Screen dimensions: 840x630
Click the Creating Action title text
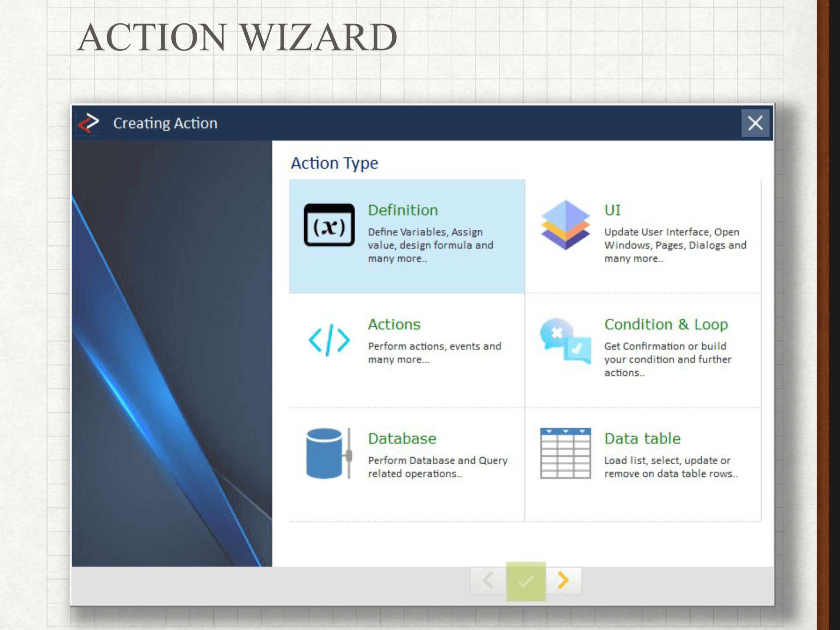tap(165, 123)
